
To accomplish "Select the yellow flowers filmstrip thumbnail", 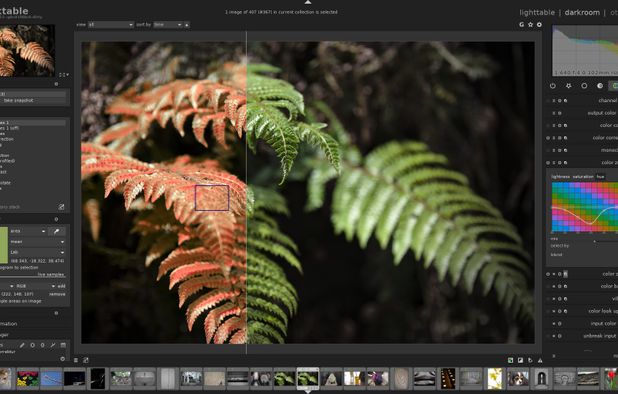I will (495, 379).
